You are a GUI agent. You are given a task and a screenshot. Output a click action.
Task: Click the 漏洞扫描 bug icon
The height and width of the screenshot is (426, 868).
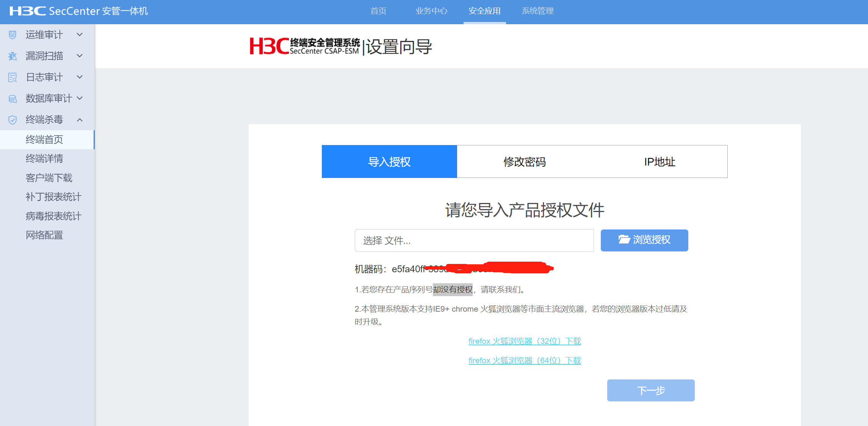[x=13, y=56]
